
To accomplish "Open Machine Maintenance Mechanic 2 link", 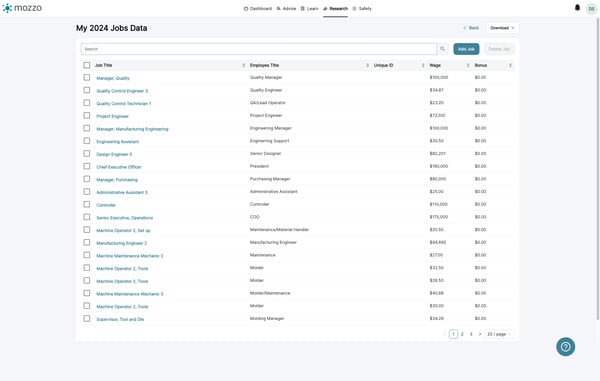I will click(x=130, y=256).
